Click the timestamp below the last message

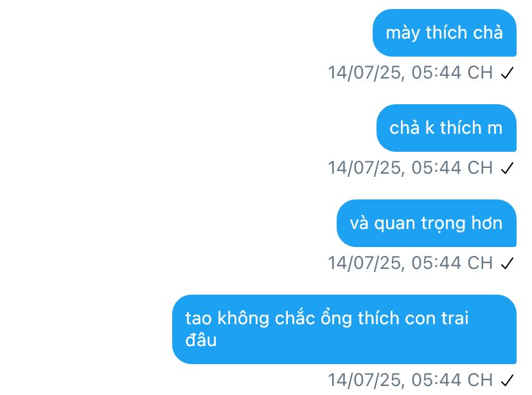click(x=410, y=380)
